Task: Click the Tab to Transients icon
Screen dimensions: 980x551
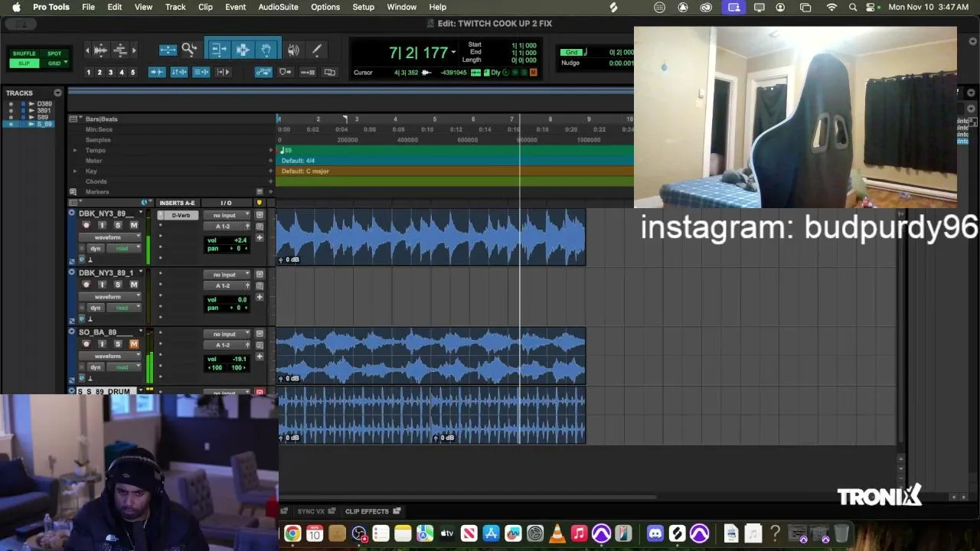Action: click(157, 72)
